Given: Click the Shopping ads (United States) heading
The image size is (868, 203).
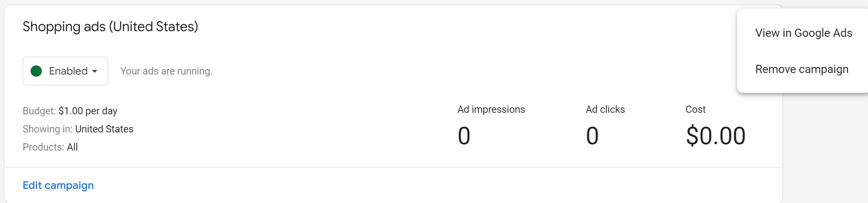Looking at the screenshot, I should click(x=110, y=27).
